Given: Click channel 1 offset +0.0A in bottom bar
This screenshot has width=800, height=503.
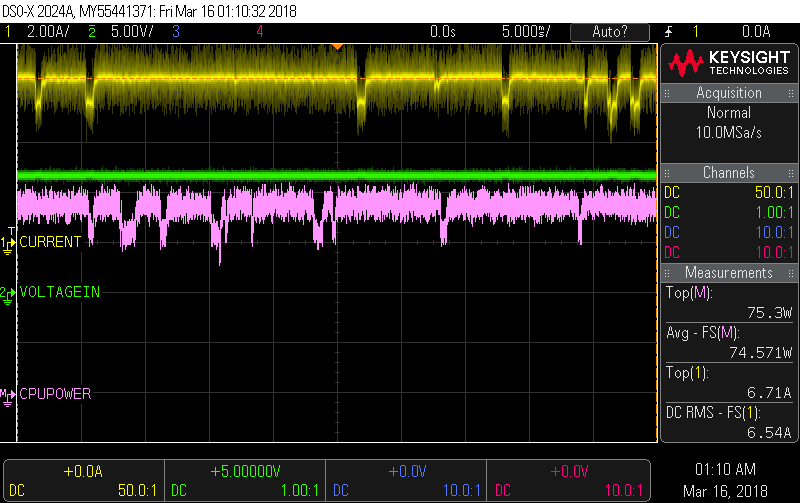Looking at the screenshot, I should (x=83, y=471).
